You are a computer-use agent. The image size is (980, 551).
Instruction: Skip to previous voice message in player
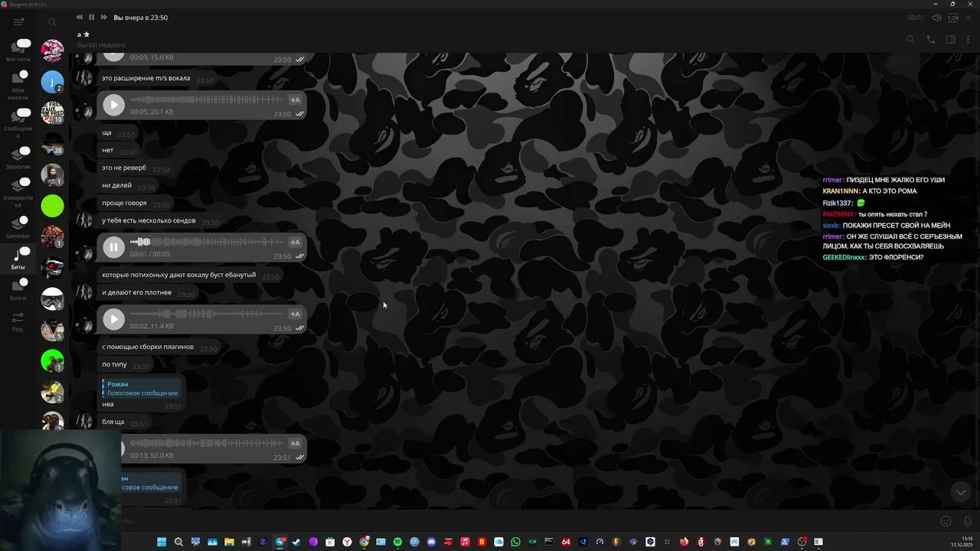click(80, 17)
